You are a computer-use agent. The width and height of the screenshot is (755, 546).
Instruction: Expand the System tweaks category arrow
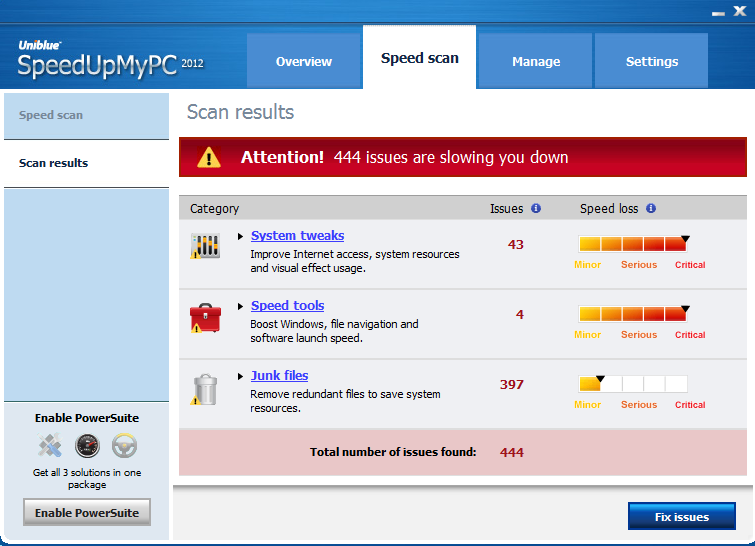tap(240, 236)
